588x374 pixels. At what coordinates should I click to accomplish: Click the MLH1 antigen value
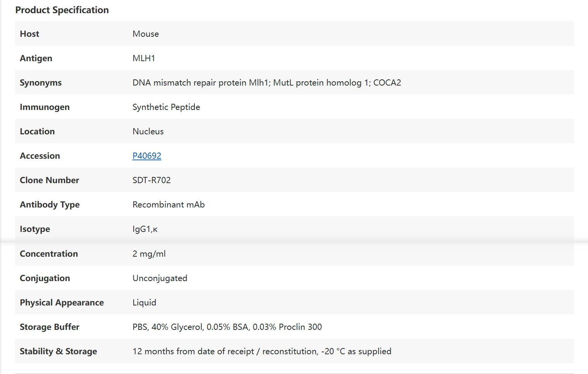pyautogui.click(x=144, y=58)
